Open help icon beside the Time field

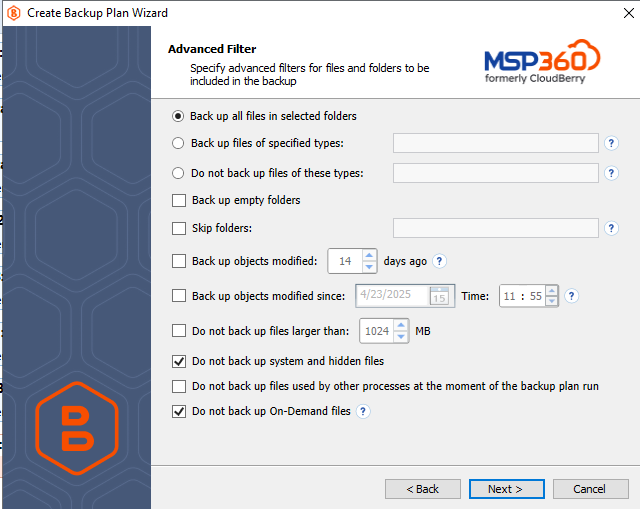point(571,296)
